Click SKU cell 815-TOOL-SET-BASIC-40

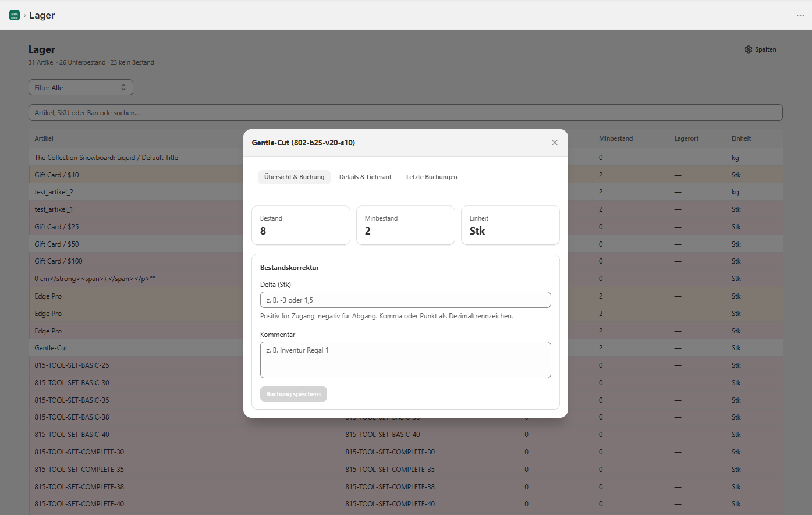pos(382,435)
